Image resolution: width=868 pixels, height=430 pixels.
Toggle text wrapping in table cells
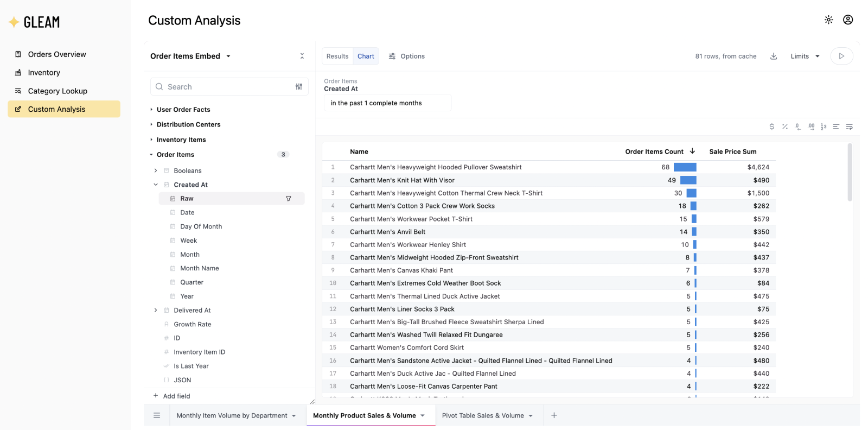pos(850,127)
